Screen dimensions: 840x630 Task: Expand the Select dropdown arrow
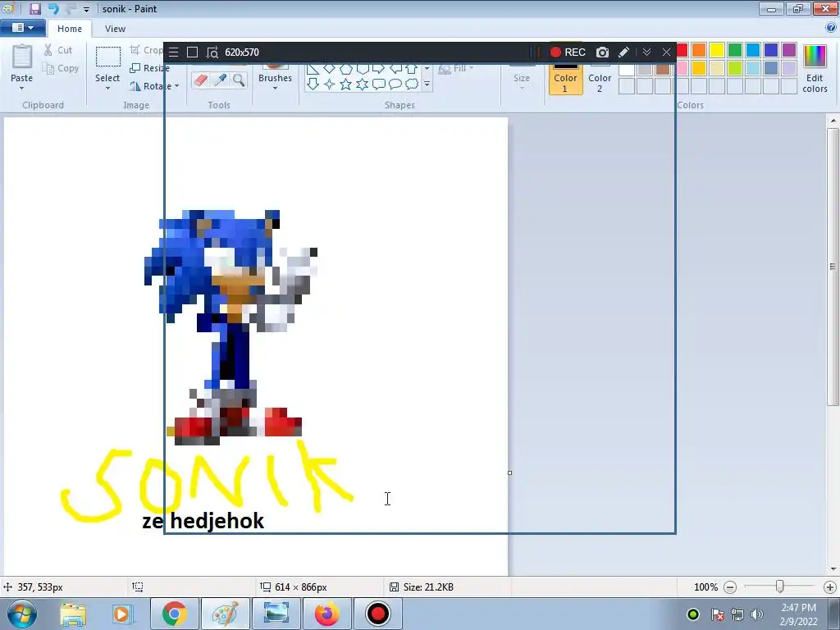pyautogui.click(x=107, y=89)
